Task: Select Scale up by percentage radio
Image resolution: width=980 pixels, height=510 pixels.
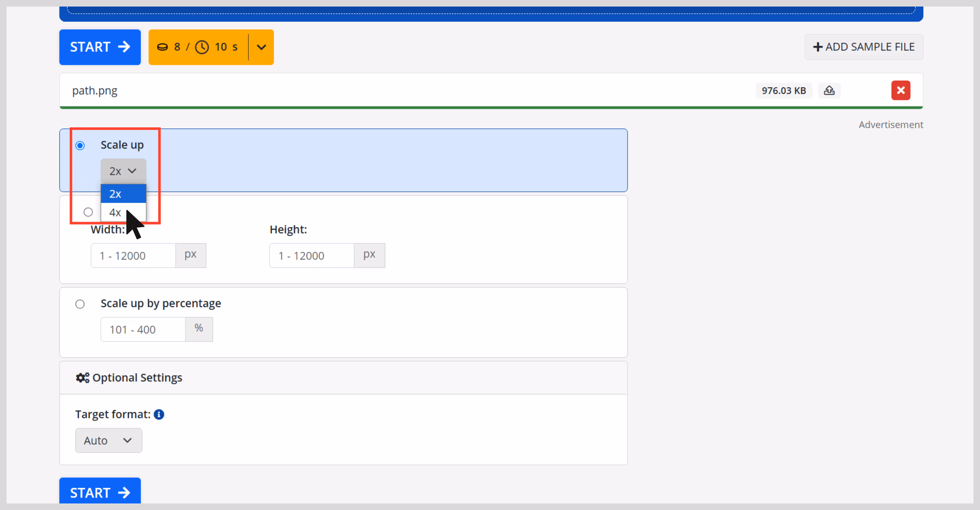Action: pos(80,304)
